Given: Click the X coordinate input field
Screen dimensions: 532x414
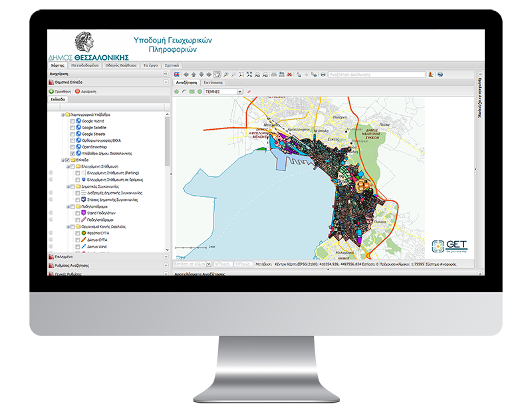Looking at the screenshot, I should pos(223,264).
